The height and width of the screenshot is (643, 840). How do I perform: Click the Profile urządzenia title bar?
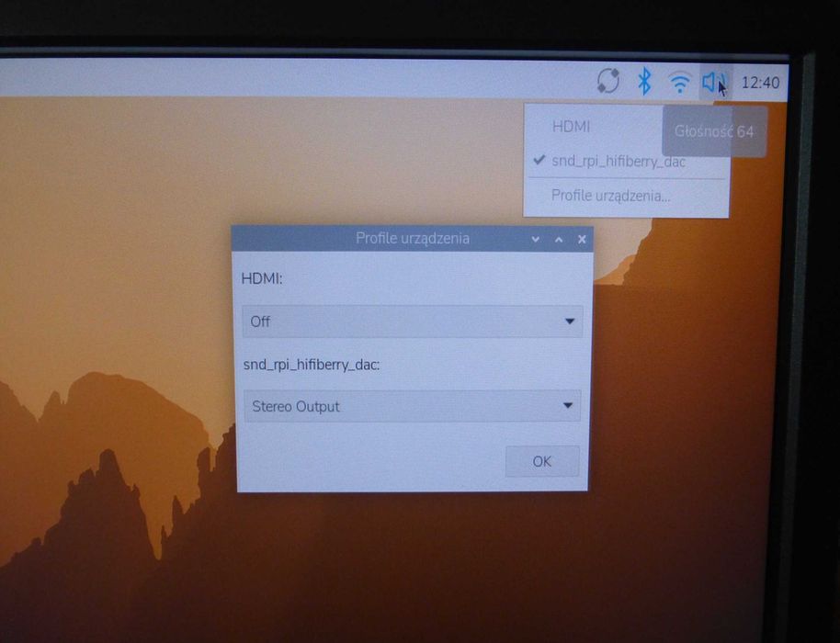413,238
